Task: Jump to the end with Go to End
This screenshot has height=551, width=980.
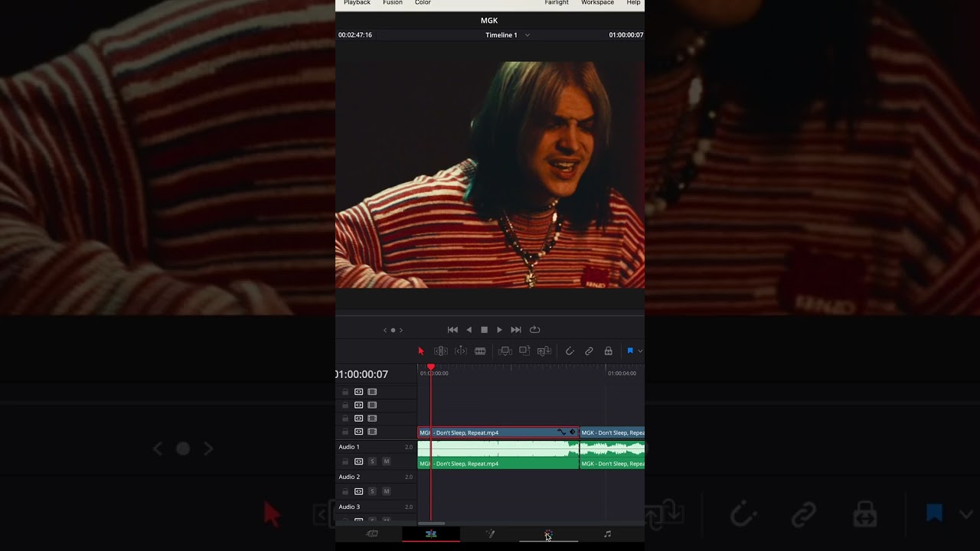Action: (x=516, y=330)
